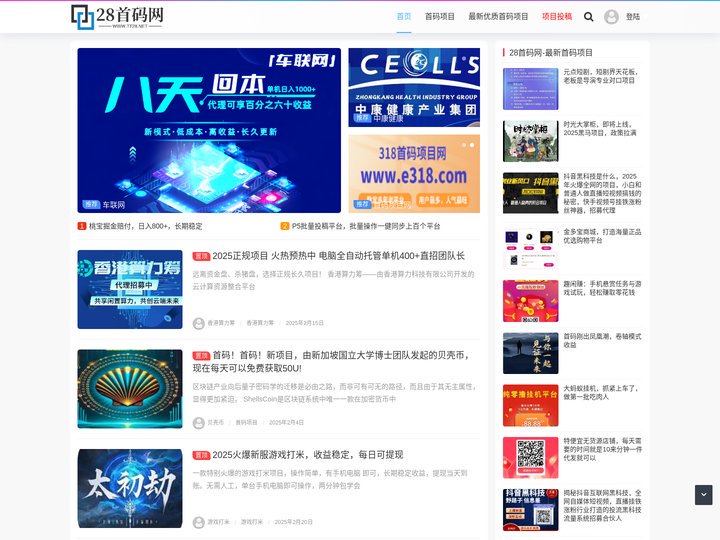Click author avatar beside 游戏打米
Screen dimensions: 720x540
pyautogui.click(x=198, y=522)
